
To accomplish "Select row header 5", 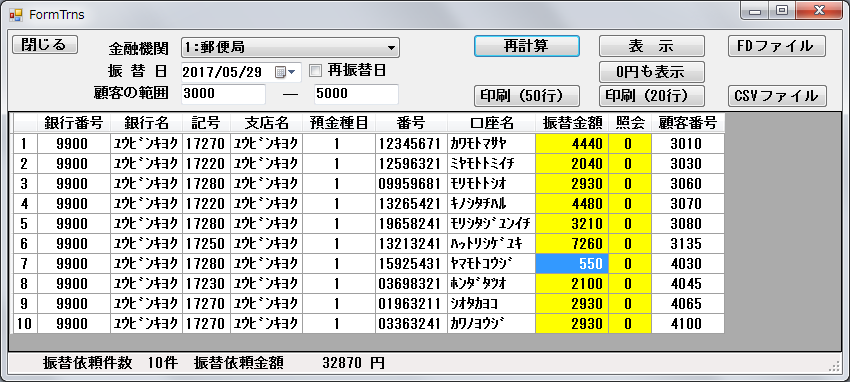I will click(x=24, y=224).
